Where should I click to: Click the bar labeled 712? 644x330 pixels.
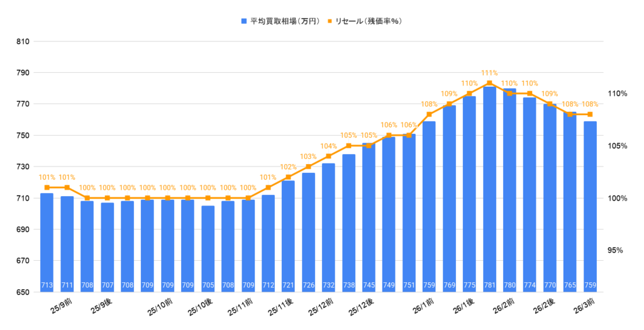point(268,243)
